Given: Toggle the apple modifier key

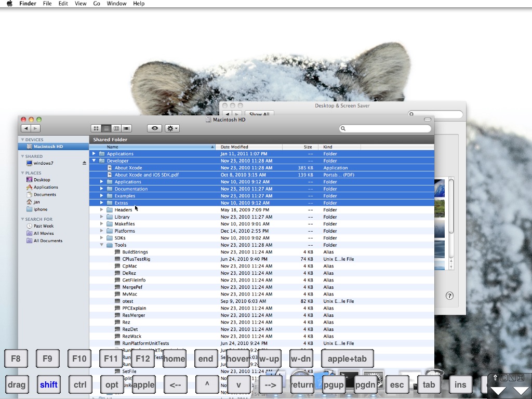Looking at the screenshot, I should point(143,384).
